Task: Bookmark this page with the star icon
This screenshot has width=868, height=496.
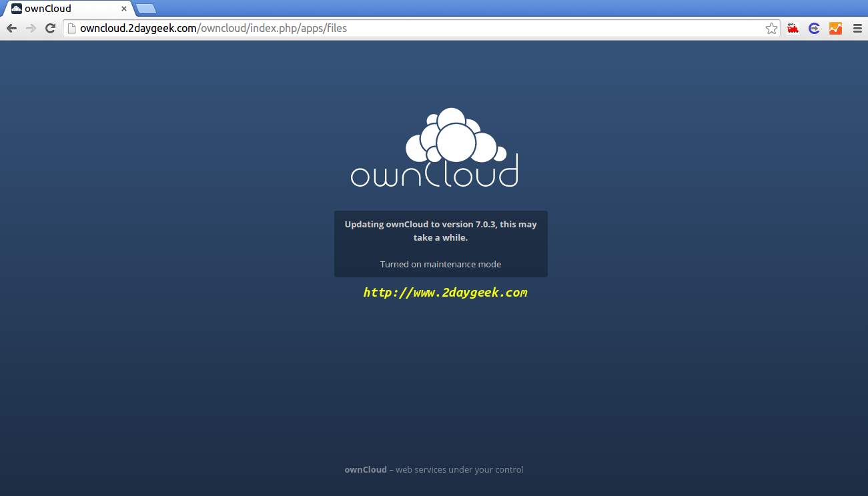Action: (771, 28)
